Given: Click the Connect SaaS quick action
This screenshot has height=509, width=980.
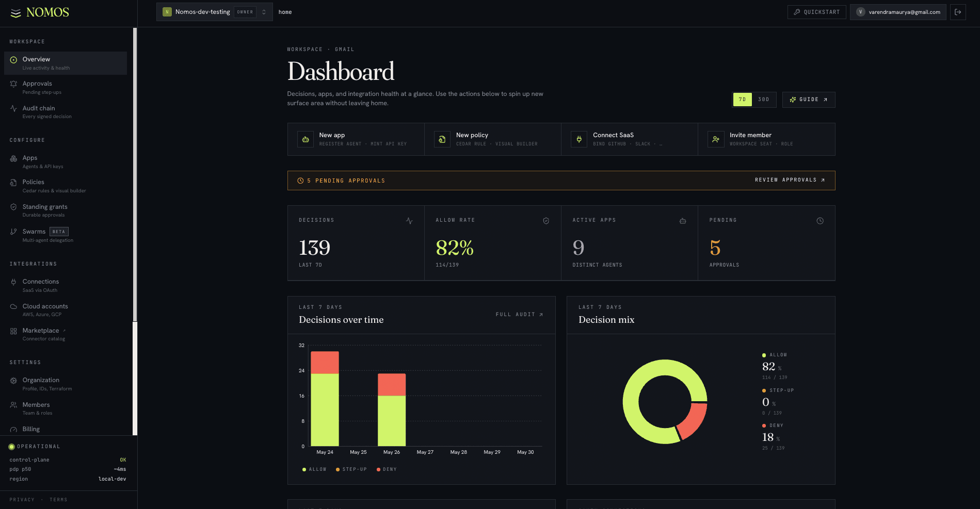Looking at the screenshot, I should tap(630, 139).
